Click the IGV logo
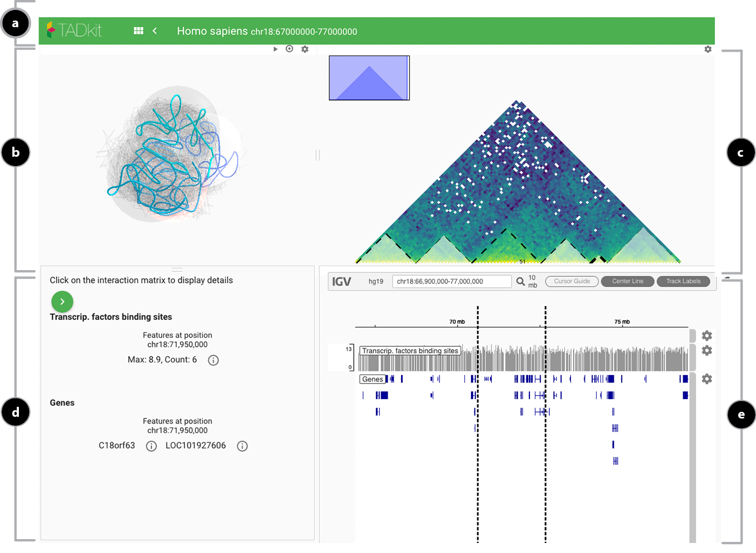756x553 pixels. tap(342, 282)
